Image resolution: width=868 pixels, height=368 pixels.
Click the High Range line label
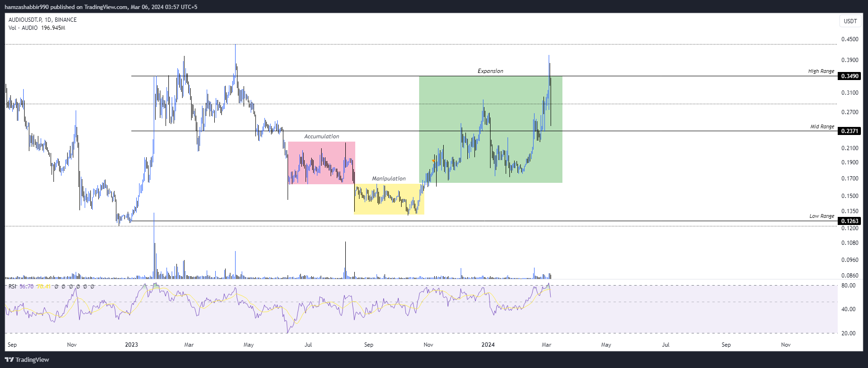(x=821, y=71)
